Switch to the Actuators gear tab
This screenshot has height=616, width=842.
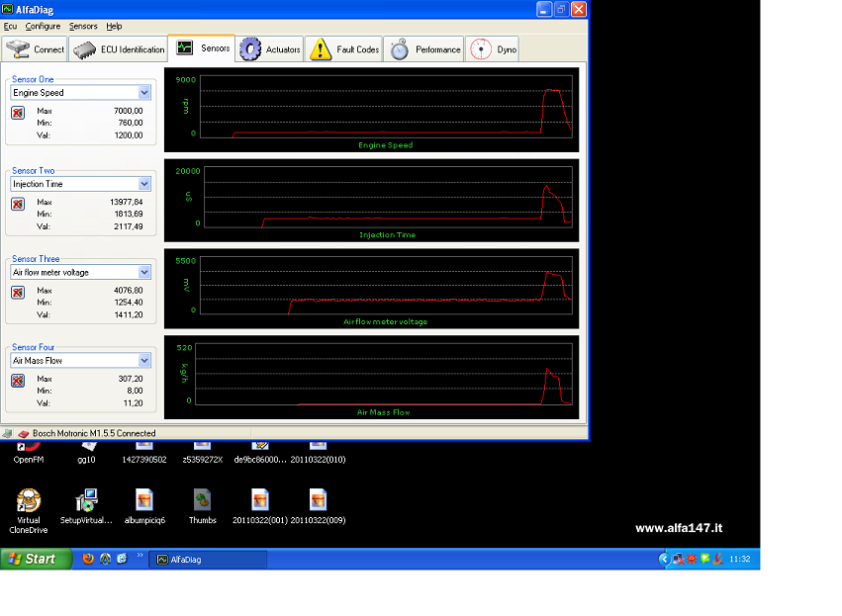[x=270, y=49]
